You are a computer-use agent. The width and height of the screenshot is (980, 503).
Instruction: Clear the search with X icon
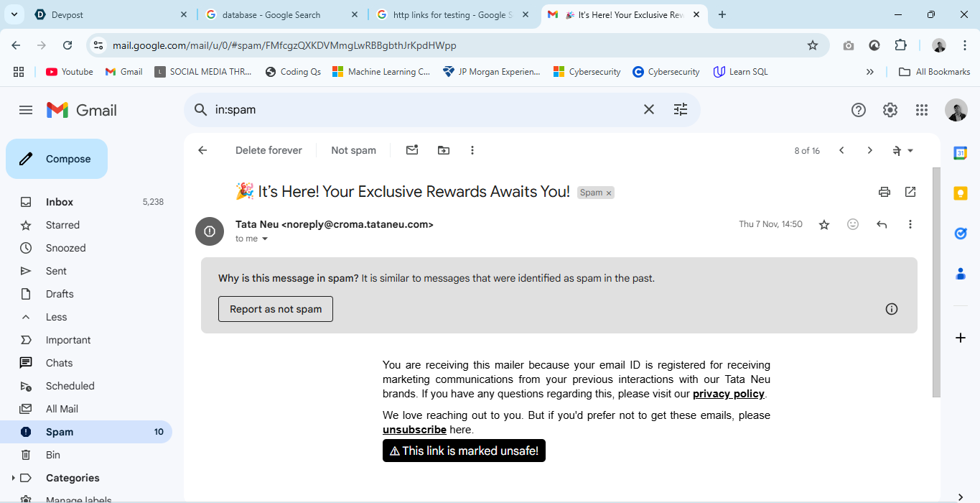[648, 109]
